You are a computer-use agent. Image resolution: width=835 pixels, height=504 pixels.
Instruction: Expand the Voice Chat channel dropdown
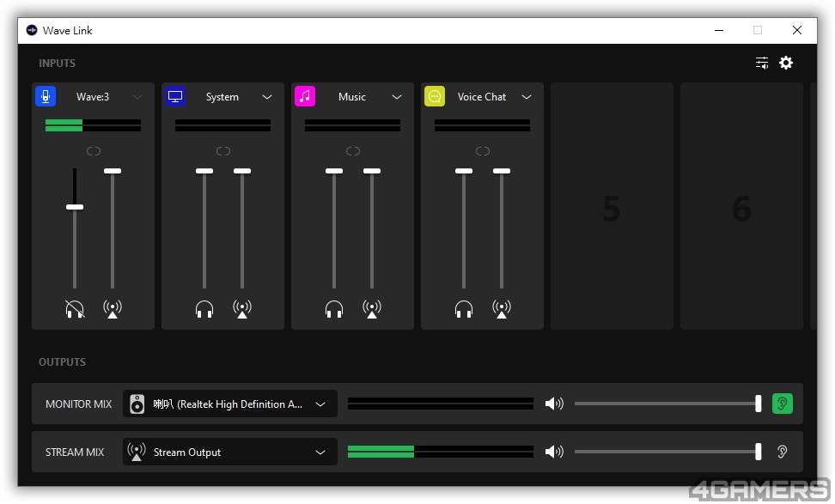[x=527, y=97]
